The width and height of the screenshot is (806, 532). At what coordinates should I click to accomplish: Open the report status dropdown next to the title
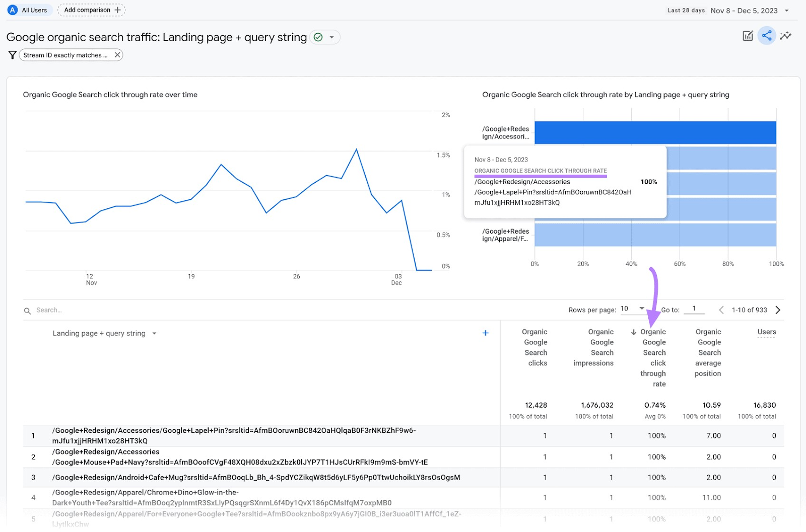coord(331,37)
